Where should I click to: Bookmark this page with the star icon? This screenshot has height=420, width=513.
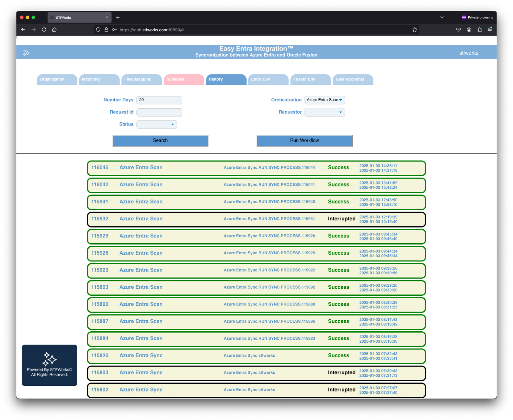click(x=415, y=30)
